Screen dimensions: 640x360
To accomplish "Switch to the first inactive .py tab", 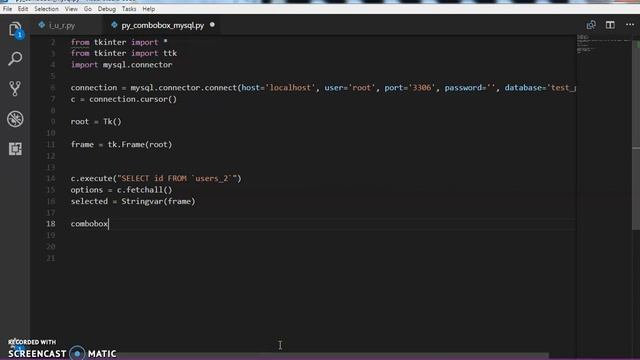I will [x=62, y=25].
